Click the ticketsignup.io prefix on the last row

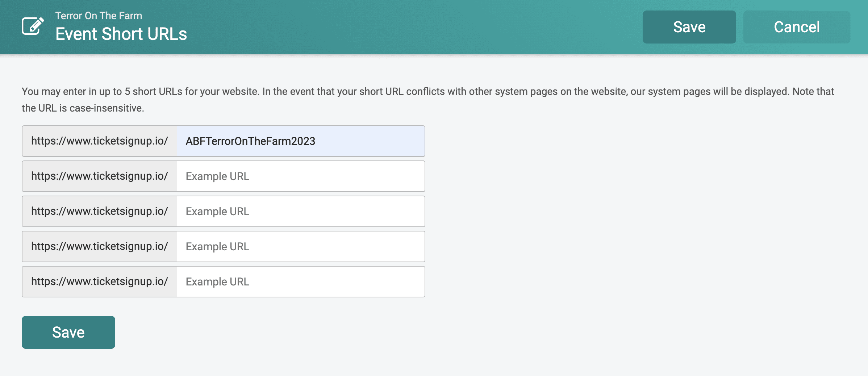coord(99,281)
